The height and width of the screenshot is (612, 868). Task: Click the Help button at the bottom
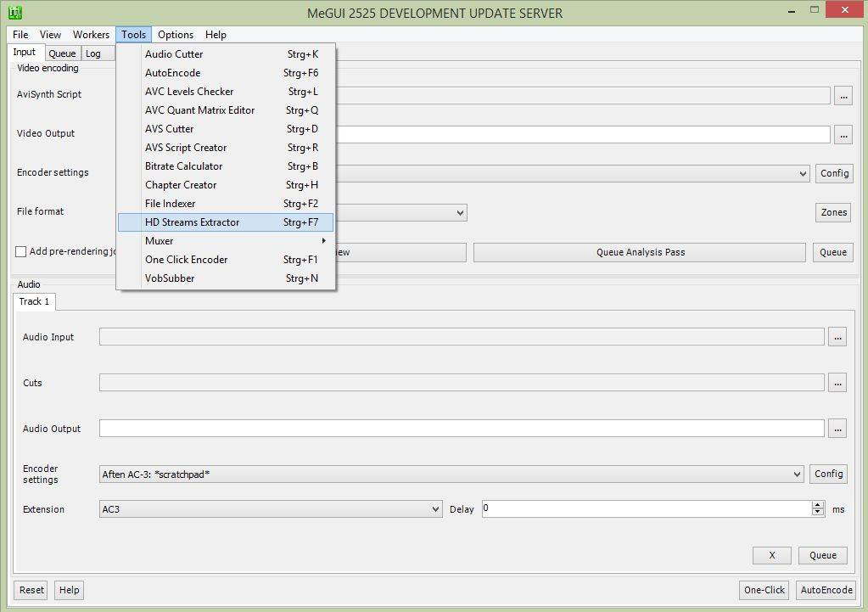tap(70, 591)
